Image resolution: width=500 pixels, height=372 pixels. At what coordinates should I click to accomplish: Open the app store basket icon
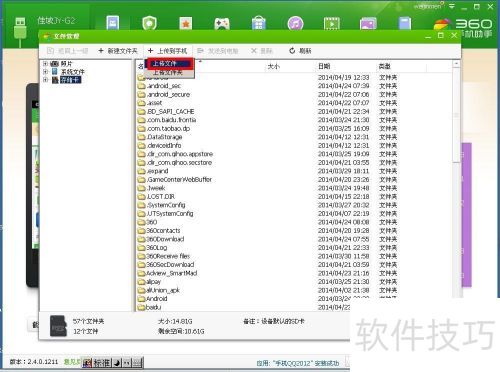point(259,24)
